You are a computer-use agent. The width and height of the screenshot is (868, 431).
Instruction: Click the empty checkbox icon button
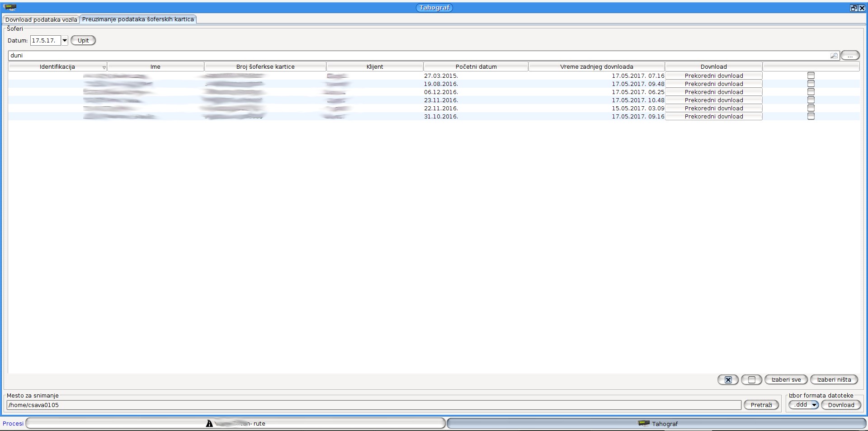click(x=751, y=380)
